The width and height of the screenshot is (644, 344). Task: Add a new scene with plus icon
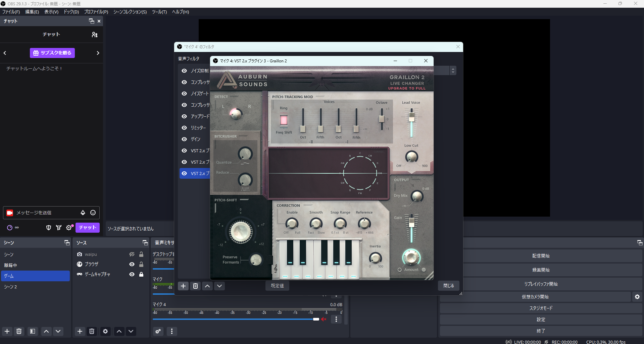pyautogui.click(x=7, y=331)
